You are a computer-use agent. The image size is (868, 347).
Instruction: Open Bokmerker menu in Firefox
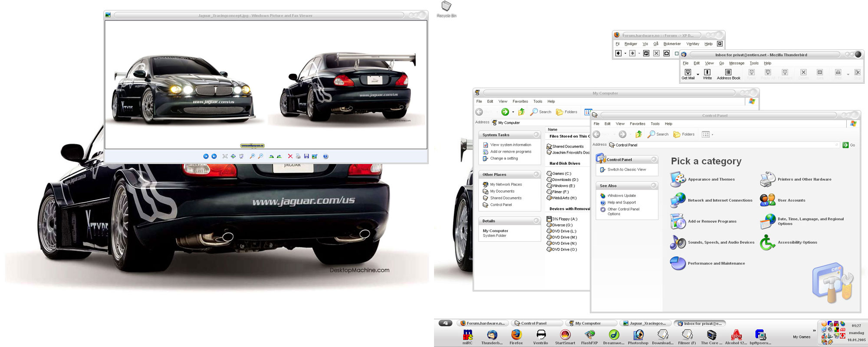point(672,44)
